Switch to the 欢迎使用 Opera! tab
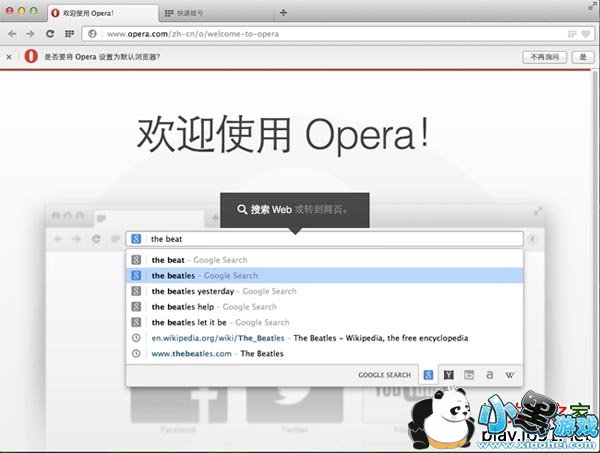This screenshot has height=453, width=600. coord(104,13)
